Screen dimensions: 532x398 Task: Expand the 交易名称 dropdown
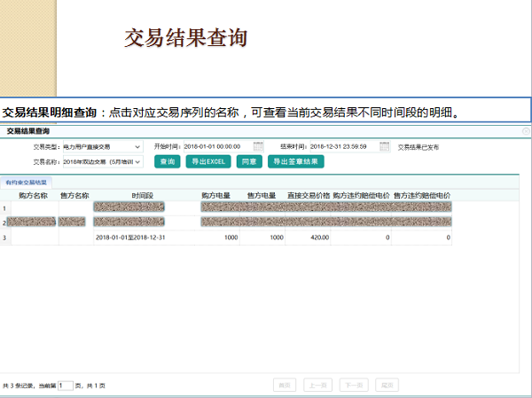coord(137,161)
